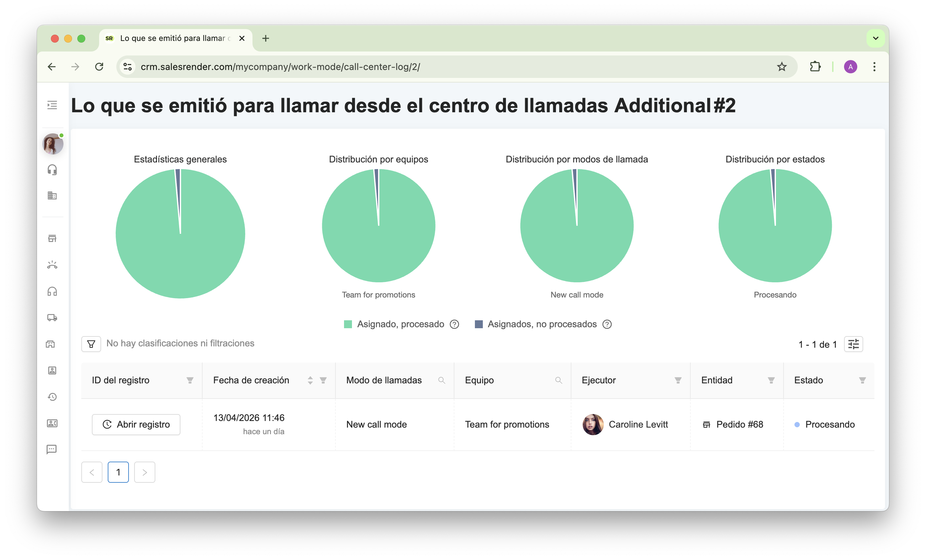Toggle Asignados, no procesados legend item
This screenshot has height=560, width=926.
click(542, 324)
